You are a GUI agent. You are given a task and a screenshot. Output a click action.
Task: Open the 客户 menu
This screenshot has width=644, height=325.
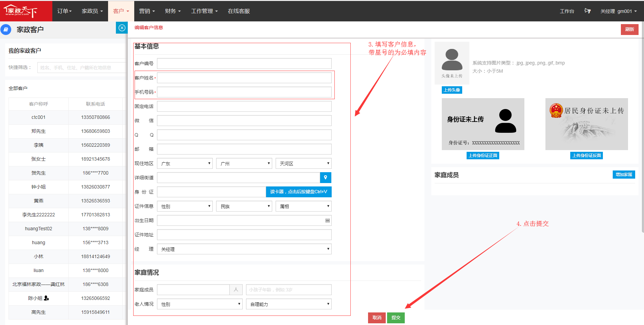point(121,11)
